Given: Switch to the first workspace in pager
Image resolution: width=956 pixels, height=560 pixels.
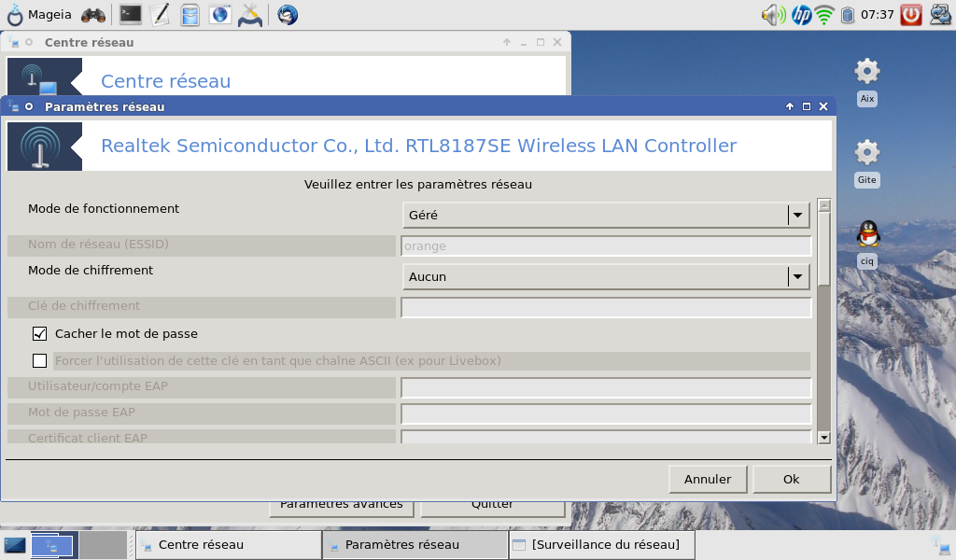Looking at the screenshot, I should (54, 545).
